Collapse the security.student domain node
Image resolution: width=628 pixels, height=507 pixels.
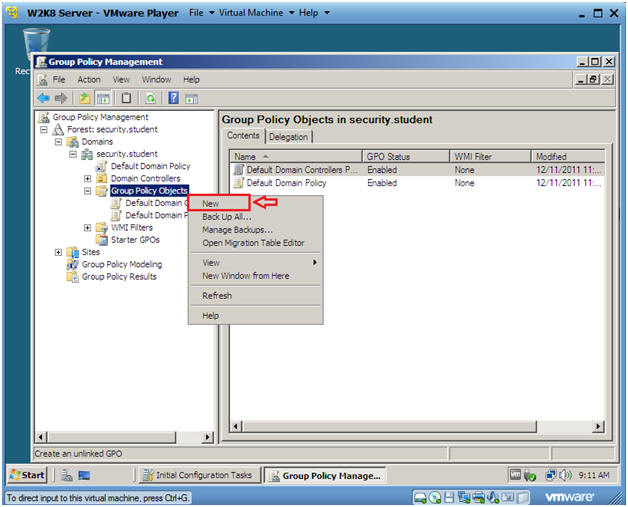tap(73, 154)
